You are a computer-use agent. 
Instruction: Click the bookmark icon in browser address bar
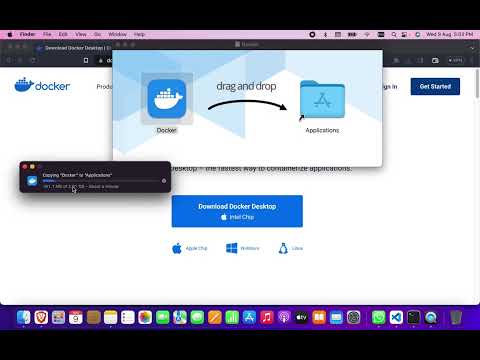[86, 60]
